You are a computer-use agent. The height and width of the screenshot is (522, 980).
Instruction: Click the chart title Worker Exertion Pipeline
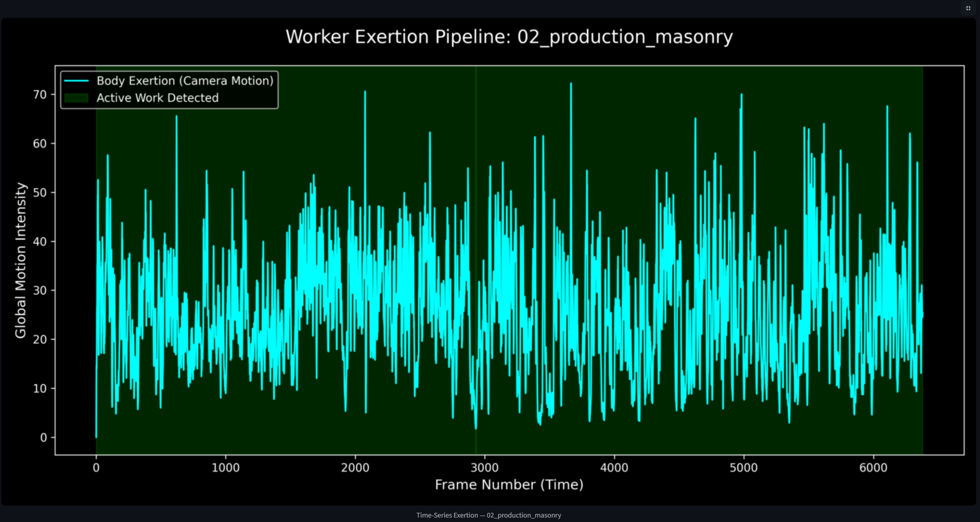click(x=509, y=37)
